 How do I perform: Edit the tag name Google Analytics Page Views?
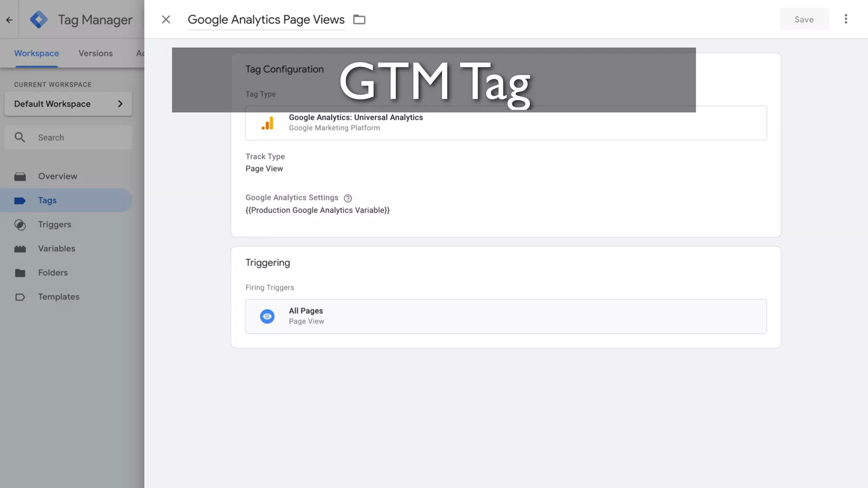(x=266, y=19)
